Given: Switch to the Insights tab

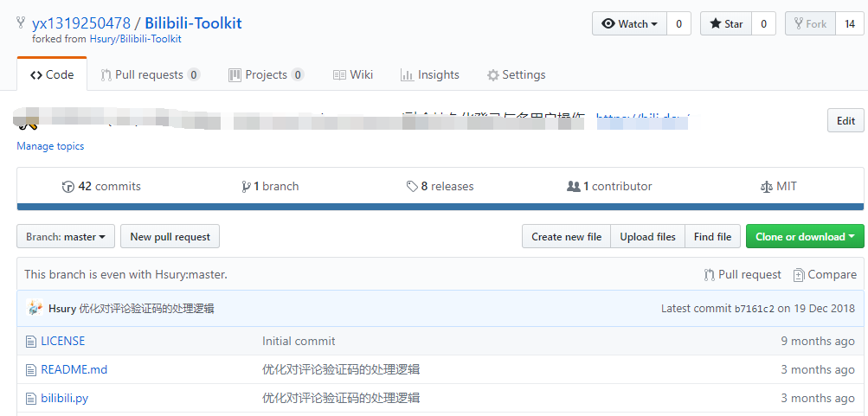Looking at the screenshot, I should point(429,74).
